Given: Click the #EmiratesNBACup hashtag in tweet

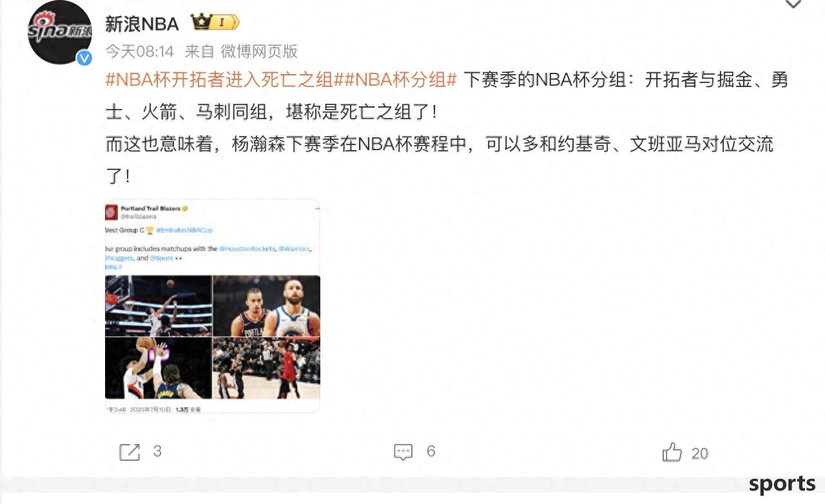Looking at the screenshot, I should [x=184, y=230].
